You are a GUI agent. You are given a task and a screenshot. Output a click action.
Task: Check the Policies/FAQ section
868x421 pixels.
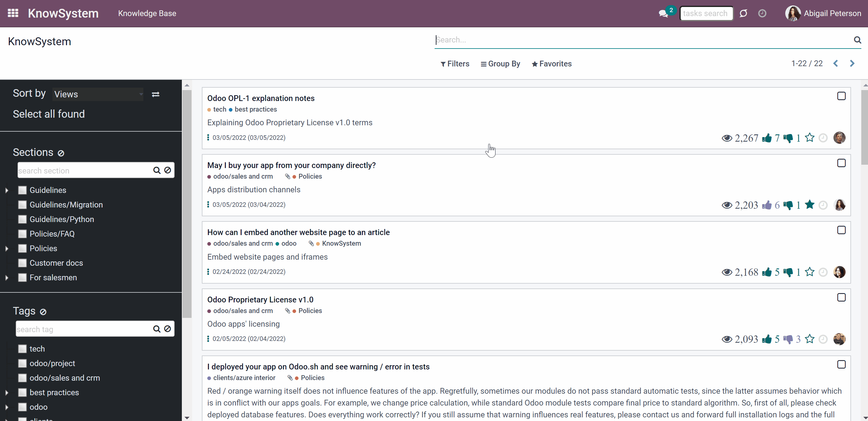pyautogui.click(x=22, y=234)
